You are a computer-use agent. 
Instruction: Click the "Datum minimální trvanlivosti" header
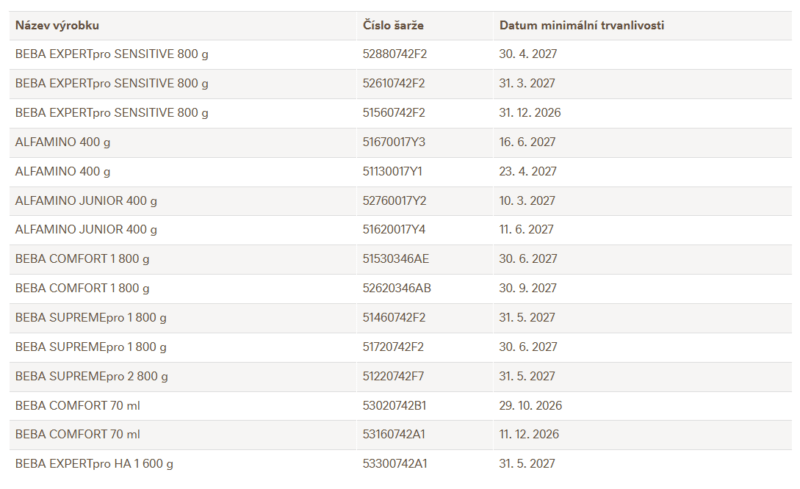click(x=582, y=25)
